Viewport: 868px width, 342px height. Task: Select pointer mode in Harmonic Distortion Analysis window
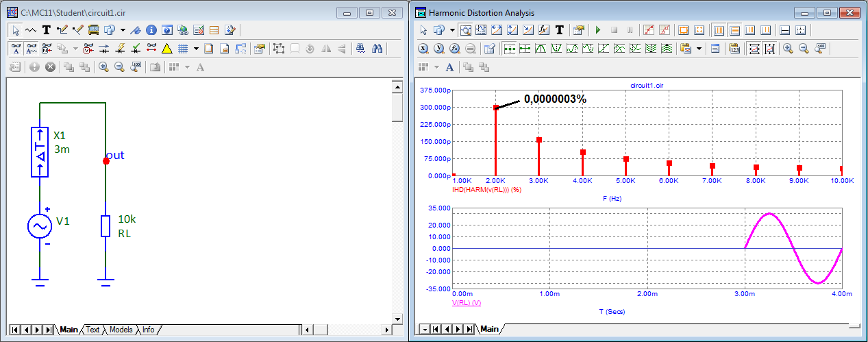(423, 30)
